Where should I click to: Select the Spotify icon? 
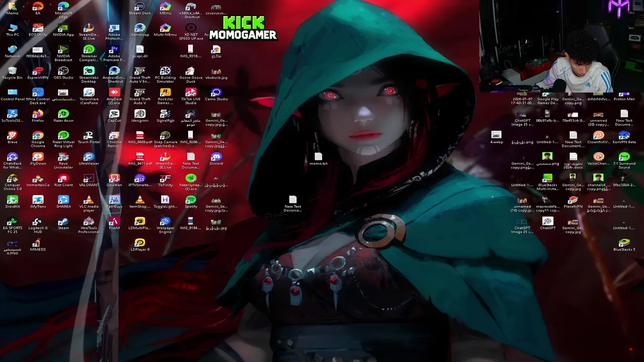[x=191, y=201]
